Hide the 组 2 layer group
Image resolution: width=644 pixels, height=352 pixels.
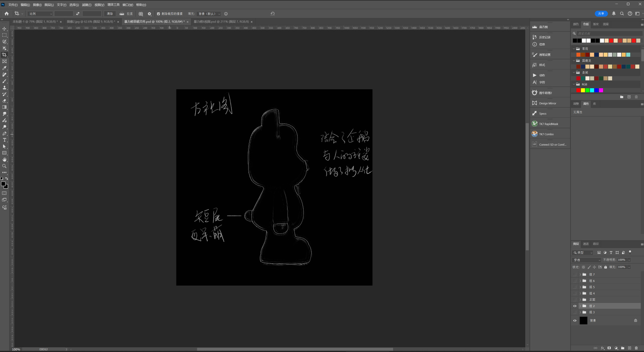click(x=575, y=306)
